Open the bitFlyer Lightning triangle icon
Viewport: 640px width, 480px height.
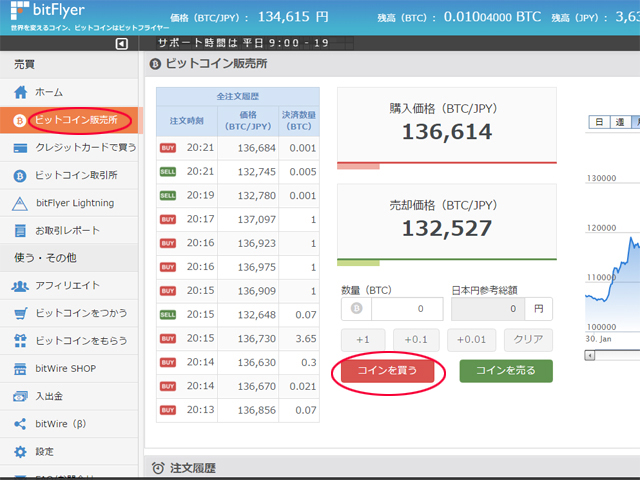coord(20,203)
